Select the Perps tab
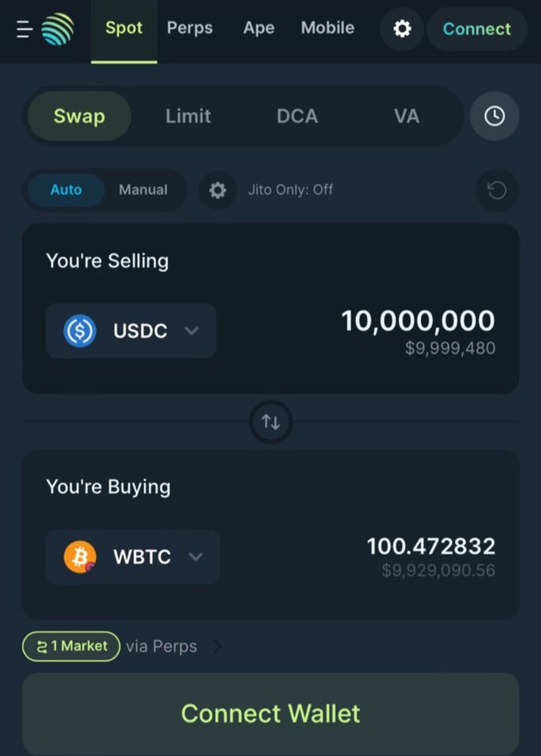The width and height of the screenshot is (541, 756). coord(190,28)
